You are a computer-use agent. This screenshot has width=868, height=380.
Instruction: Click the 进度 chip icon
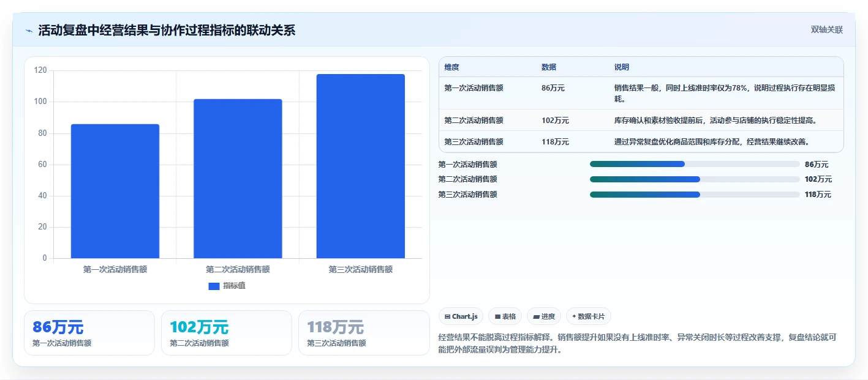[537, 317]
